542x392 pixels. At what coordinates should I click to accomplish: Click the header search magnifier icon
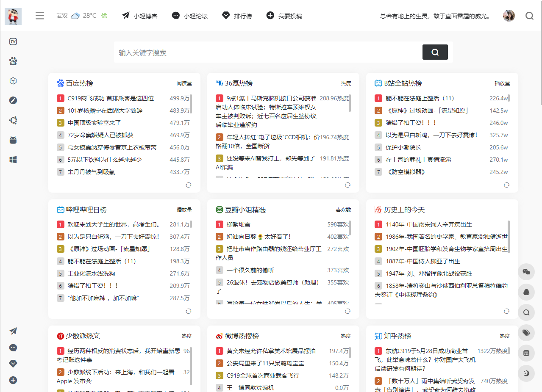pyautogui.click(x=529, y=16)
